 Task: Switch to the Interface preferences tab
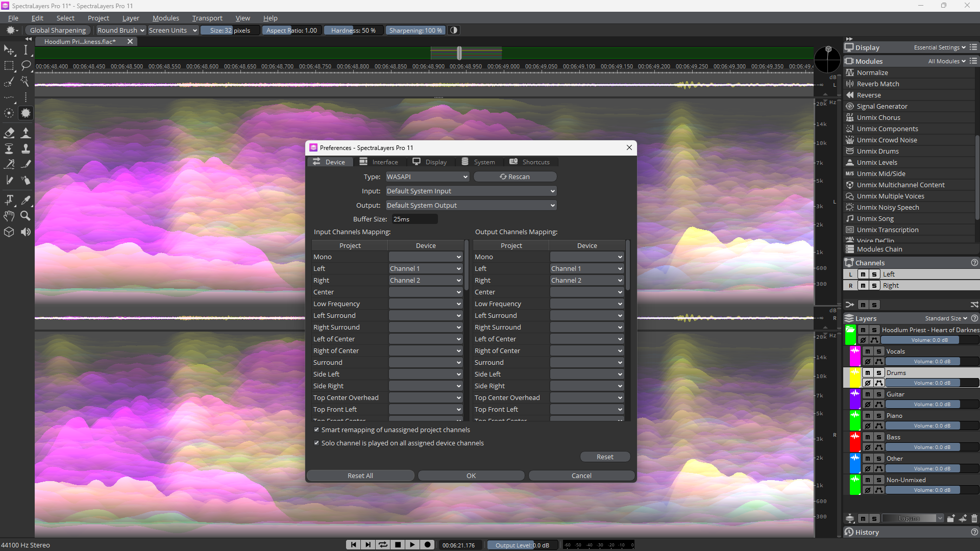pyautogui.click(x=379, y=162)
